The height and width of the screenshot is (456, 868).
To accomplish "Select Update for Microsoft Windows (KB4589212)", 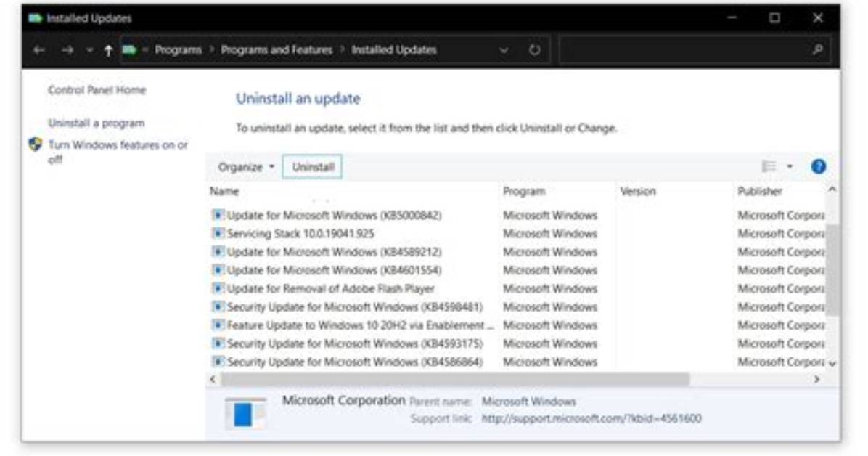I will pyautogui.click(x=334, y=251).
